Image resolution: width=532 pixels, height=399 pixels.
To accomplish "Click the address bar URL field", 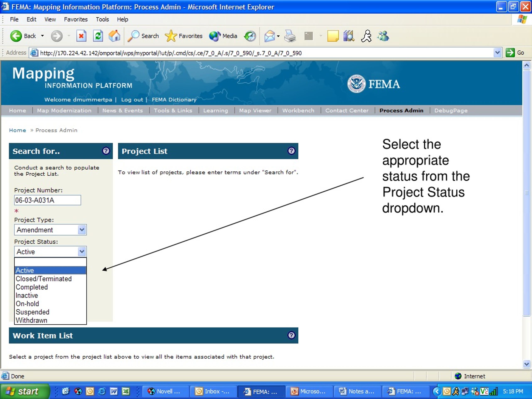I will pyautogui.click(x=265, y=53).
